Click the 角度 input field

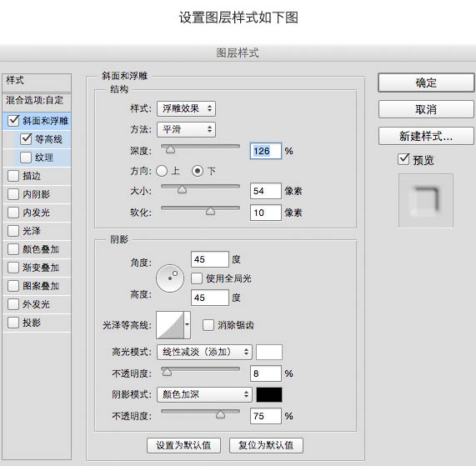click(x=210, y=259)
